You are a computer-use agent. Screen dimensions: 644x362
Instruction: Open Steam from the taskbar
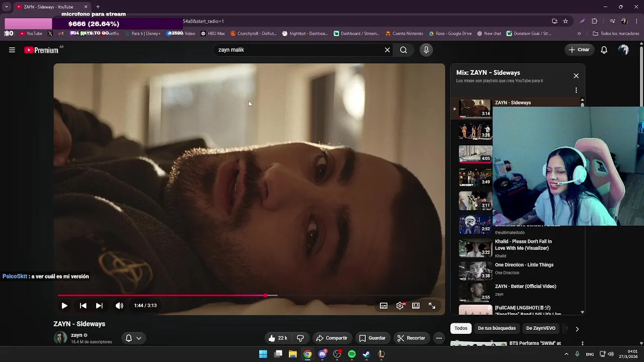click(x=366, y=354)
